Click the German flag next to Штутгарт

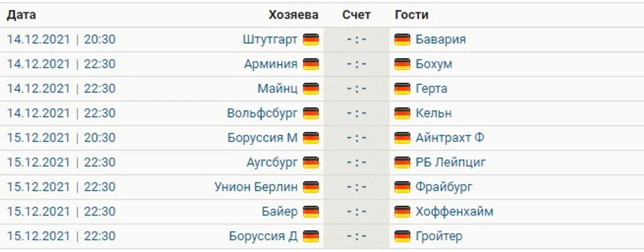click(x=311, y=40)
